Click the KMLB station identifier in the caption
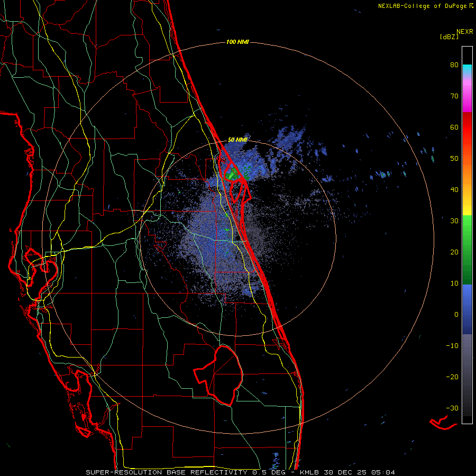Screen dimensions: 476x476 point(309,472)
